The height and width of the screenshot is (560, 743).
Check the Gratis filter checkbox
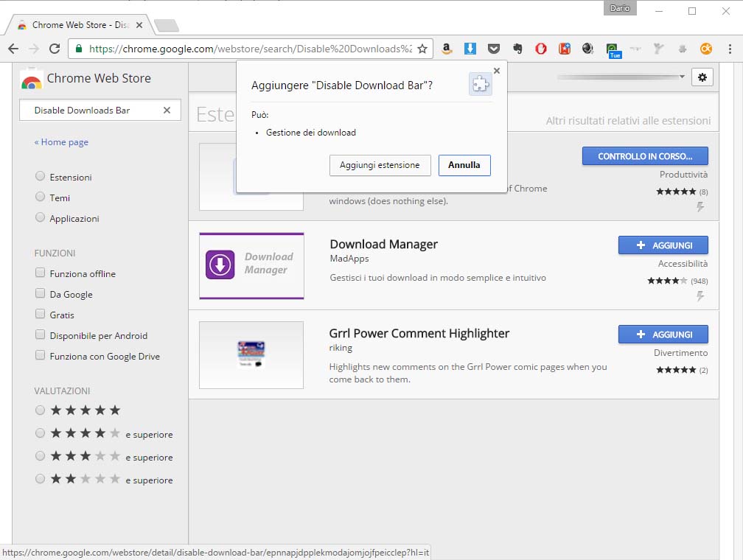pyautogui.click(x=41, y=315)
